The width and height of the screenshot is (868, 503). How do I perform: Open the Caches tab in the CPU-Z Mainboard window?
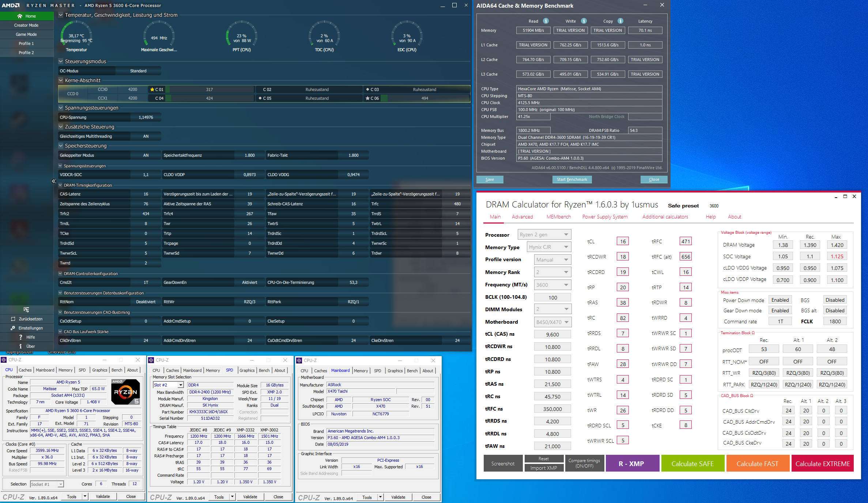(x=320, y=371)
